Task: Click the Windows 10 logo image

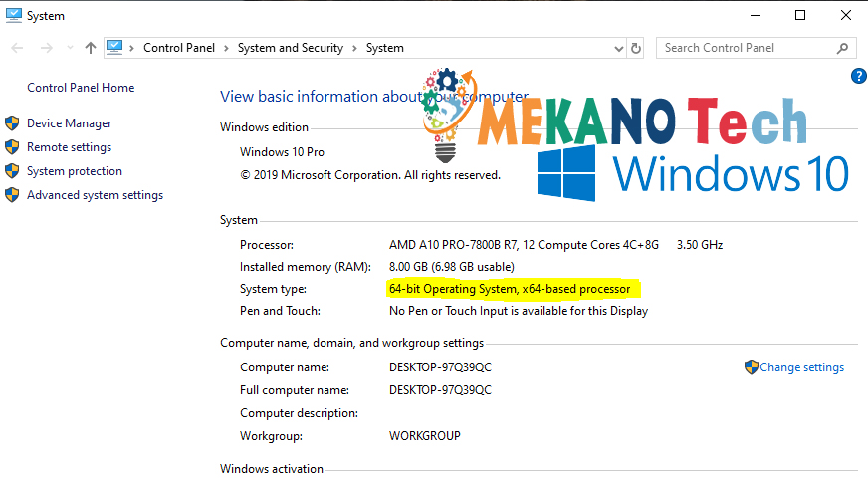Action: tap(692, 173)
